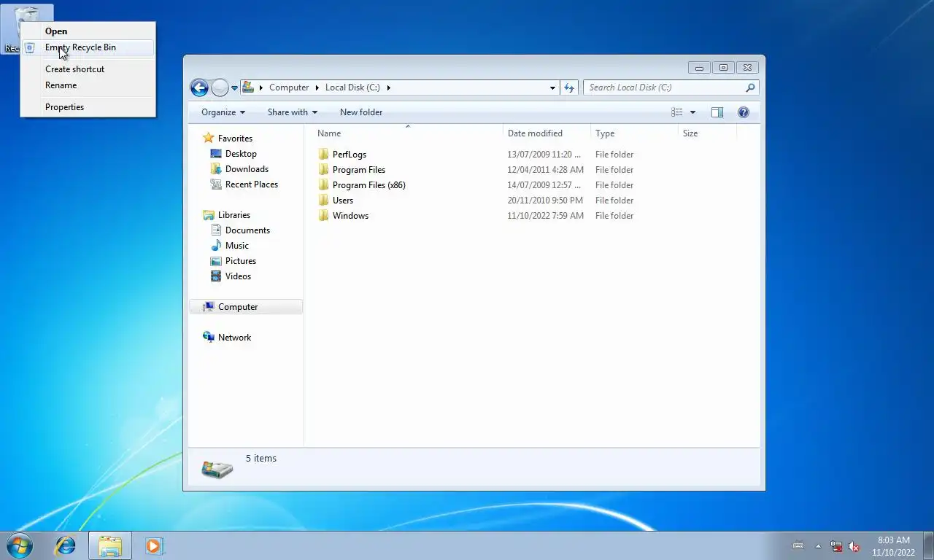Select the PerfLogs folder icon
This screenshot has height=560, width=934.
(324, 155)
